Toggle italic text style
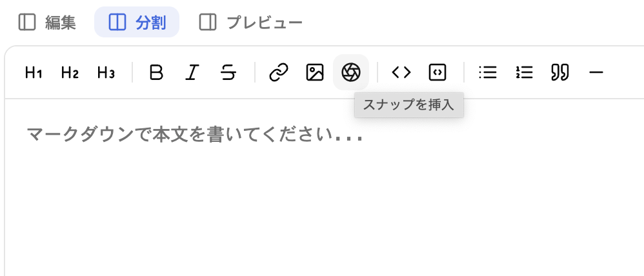This screenshot has width=644, height=276. pyautogui.click(x=192, y=72)
